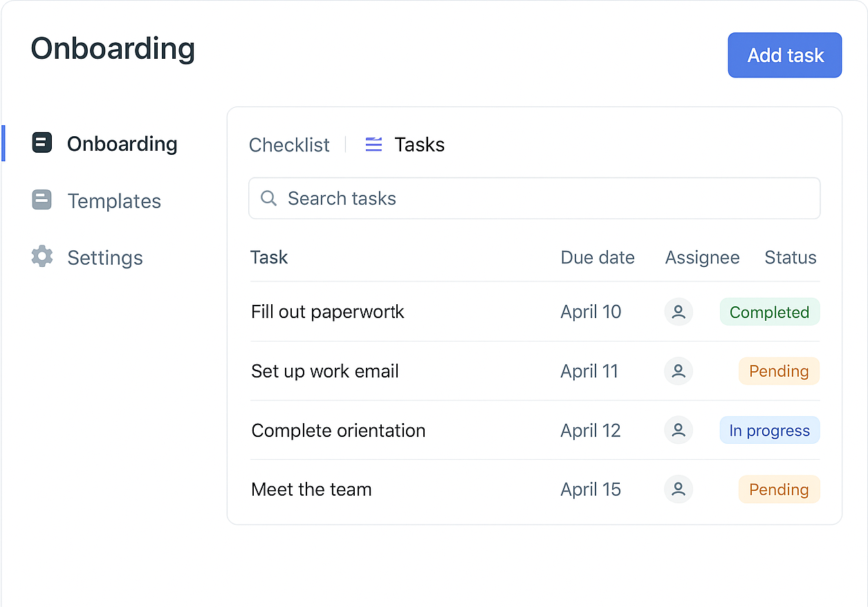The image size is (868, 607).
Task: Click the Templates sidebar icon
Action: [42, 200]
